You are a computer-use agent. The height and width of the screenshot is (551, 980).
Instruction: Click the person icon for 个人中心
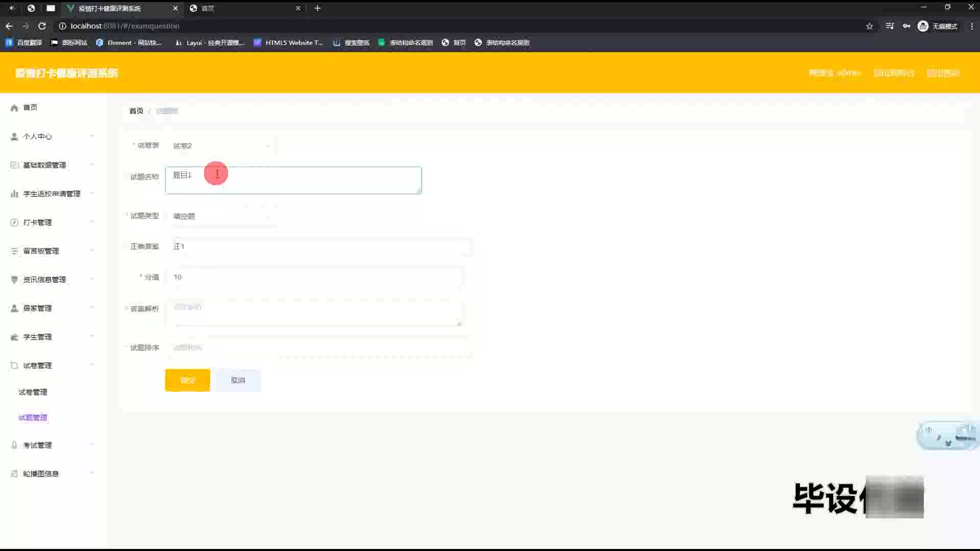click(x=14, y=137)
